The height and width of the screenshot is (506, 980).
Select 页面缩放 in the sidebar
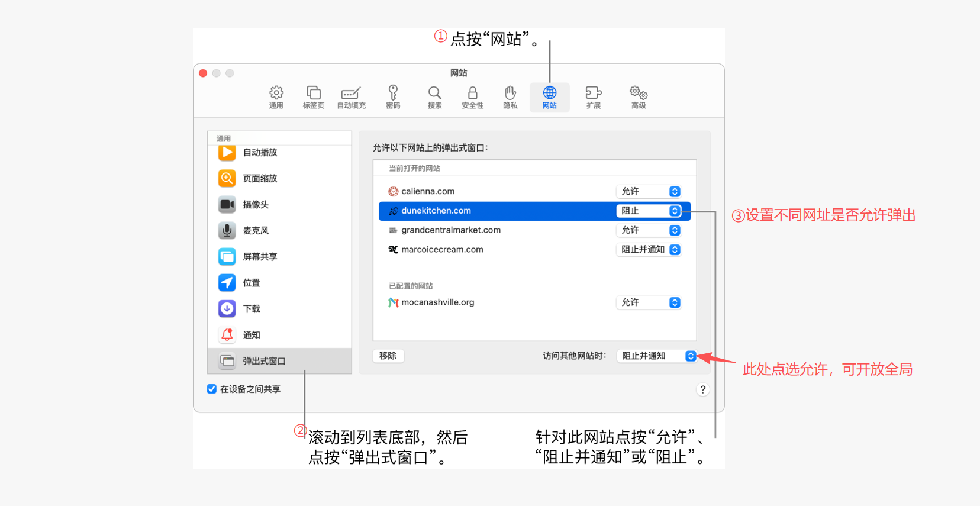click(279, 178)
